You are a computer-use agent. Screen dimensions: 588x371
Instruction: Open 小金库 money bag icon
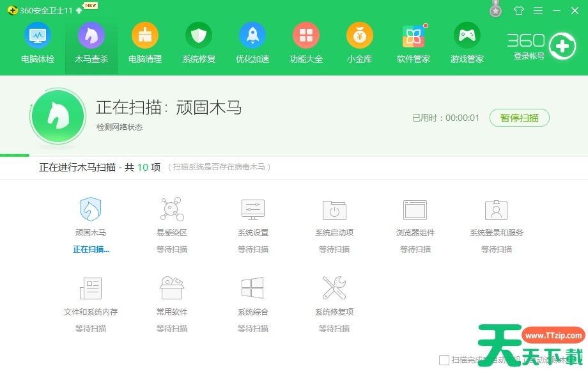point(360,36)
